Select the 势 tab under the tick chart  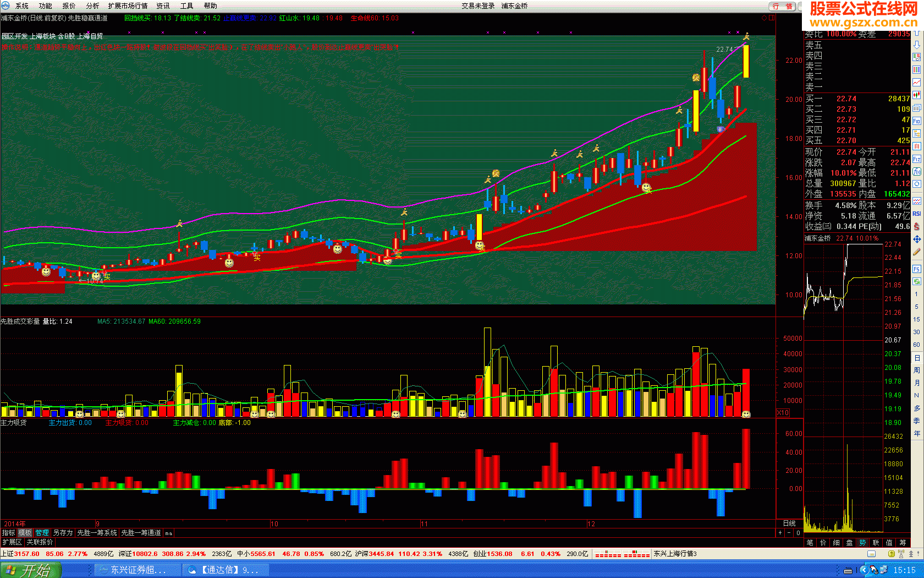click(862, 543)
